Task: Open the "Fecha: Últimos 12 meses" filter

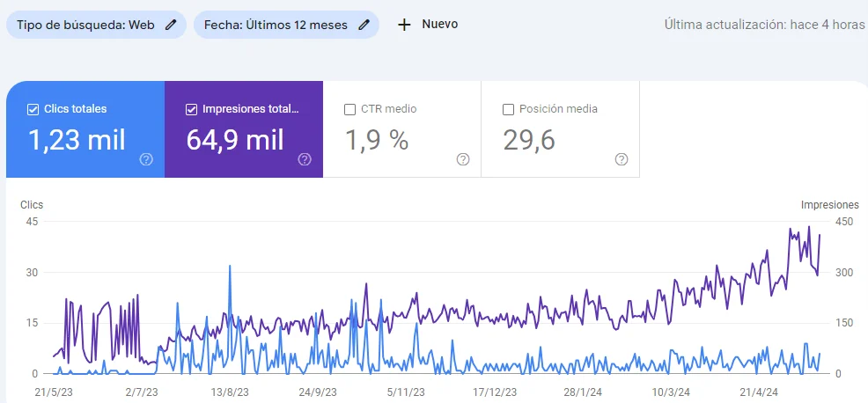Action: pyautogui.click(x=275, y=25)
